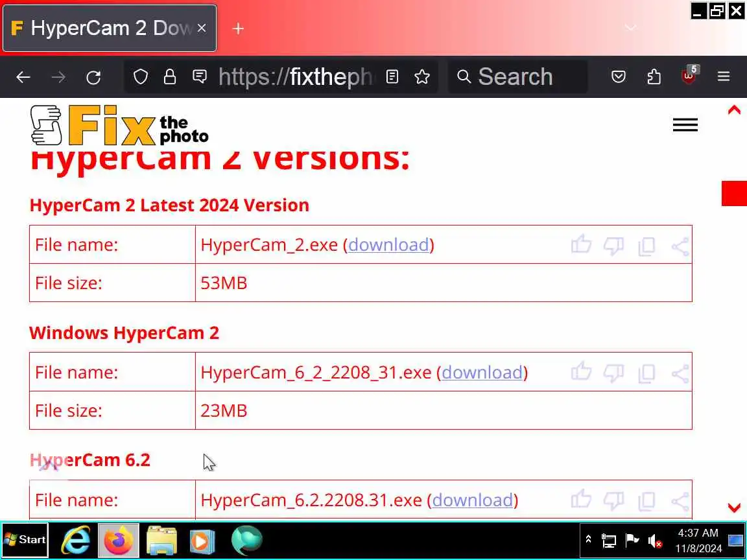Click the HyperCam 6.2 heading
Viewport: 747px width, 560px height.
(x=89, y=460)
